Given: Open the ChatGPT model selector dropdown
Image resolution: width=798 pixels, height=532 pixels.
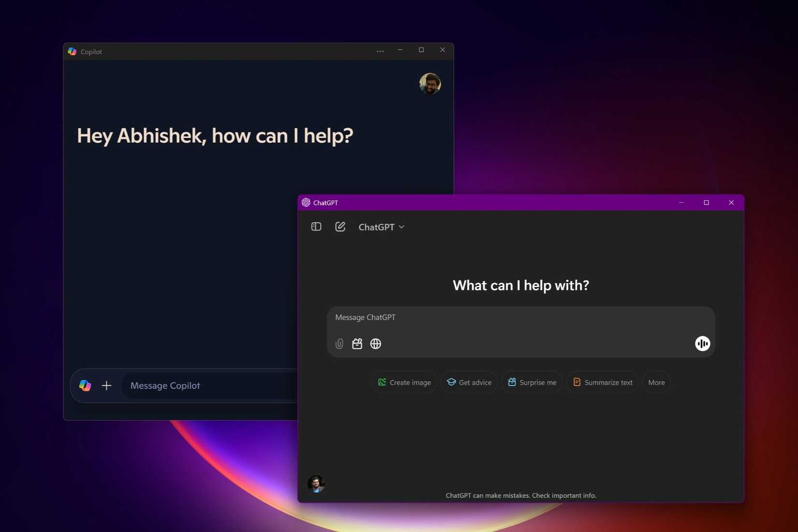Looking at the screenshot, I should click(381, 227).
